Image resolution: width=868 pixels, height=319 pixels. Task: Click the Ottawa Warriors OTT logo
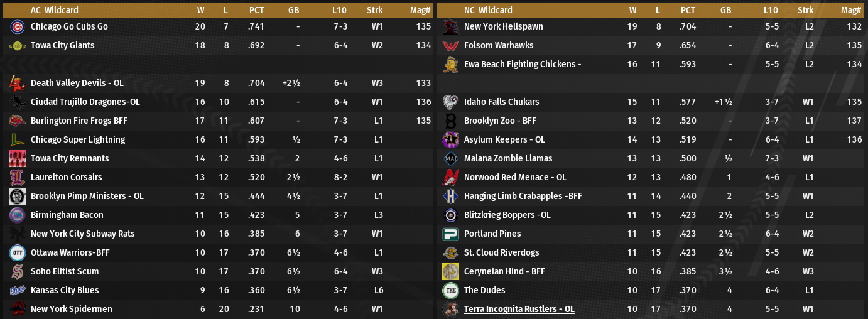point(17,252)
